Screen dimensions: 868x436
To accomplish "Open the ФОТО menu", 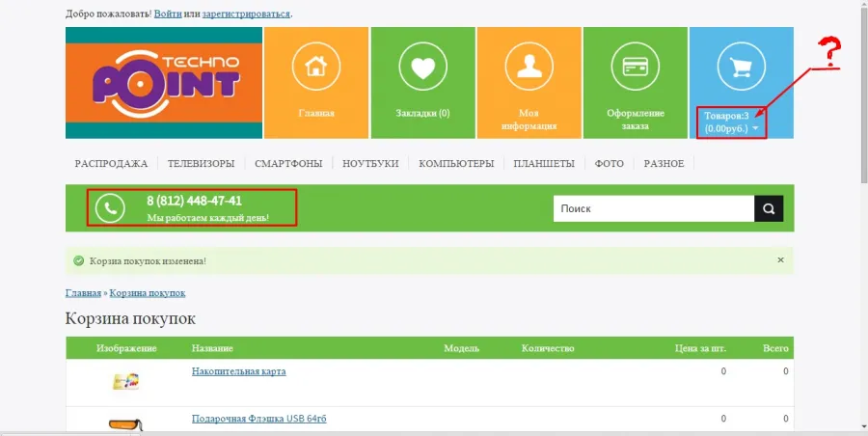I will coord(609,163).
